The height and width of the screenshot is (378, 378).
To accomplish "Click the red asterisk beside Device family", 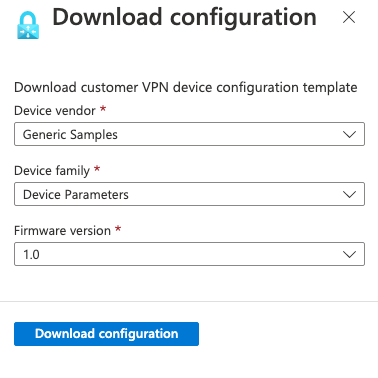I will pyautogui.click(x=97, y=169).
